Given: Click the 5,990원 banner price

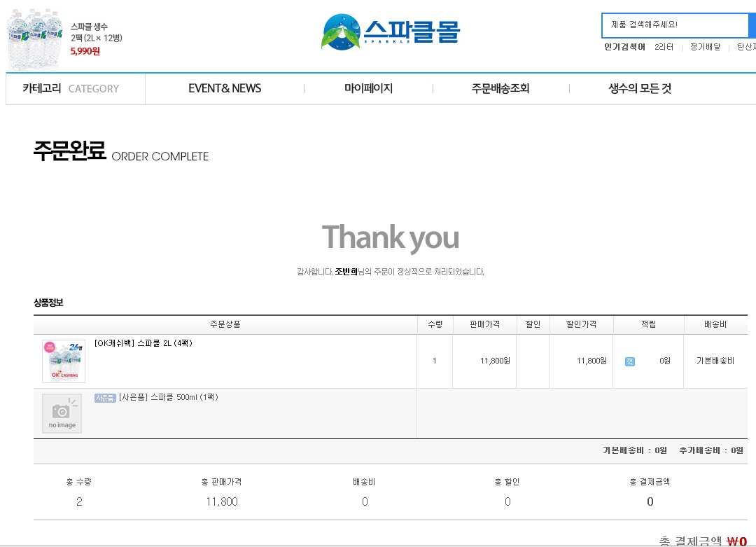Looking at the screenshot, I should [85, 51].
